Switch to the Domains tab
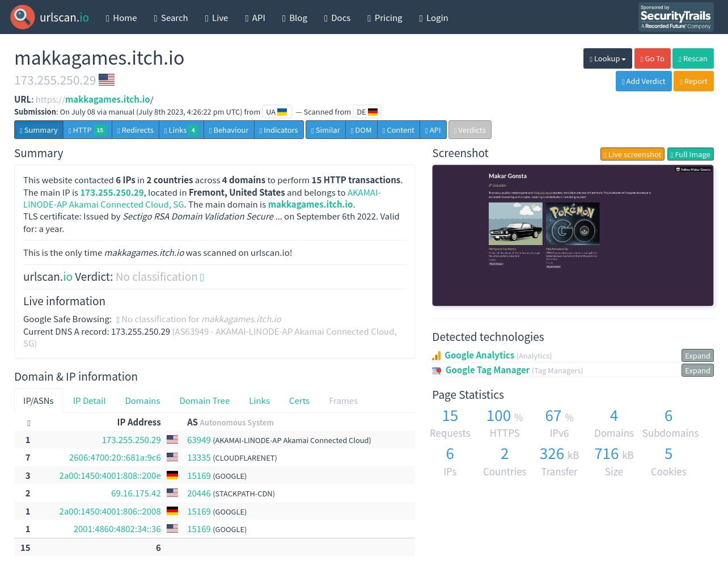Viewport: 728px width, 569px height. pos(142,401)
